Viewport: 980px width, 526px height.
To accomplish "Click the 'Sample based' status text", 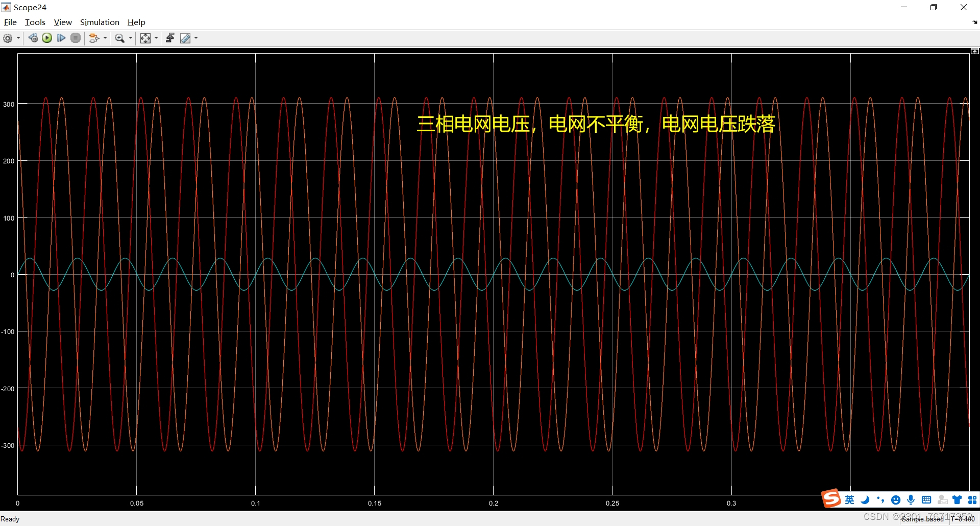I will [922, 519].
